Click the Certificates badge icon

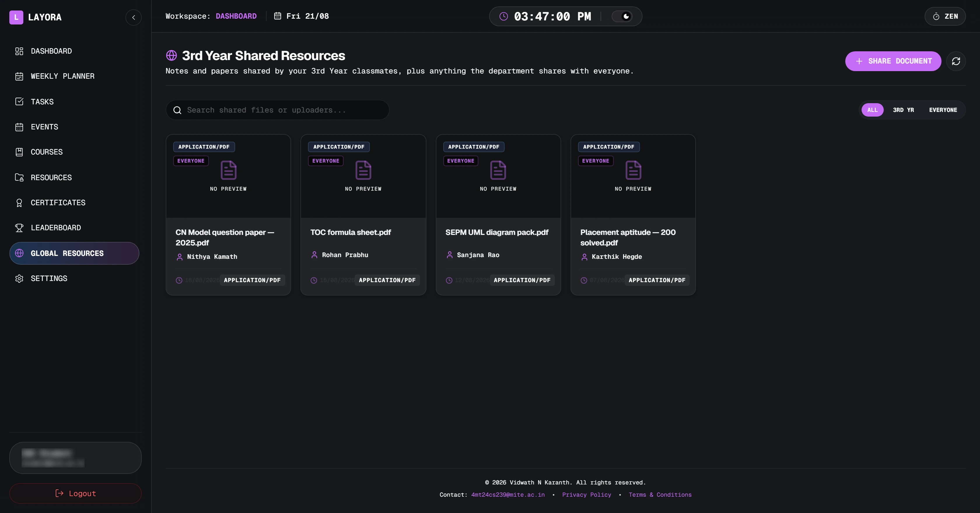[19, 203]
